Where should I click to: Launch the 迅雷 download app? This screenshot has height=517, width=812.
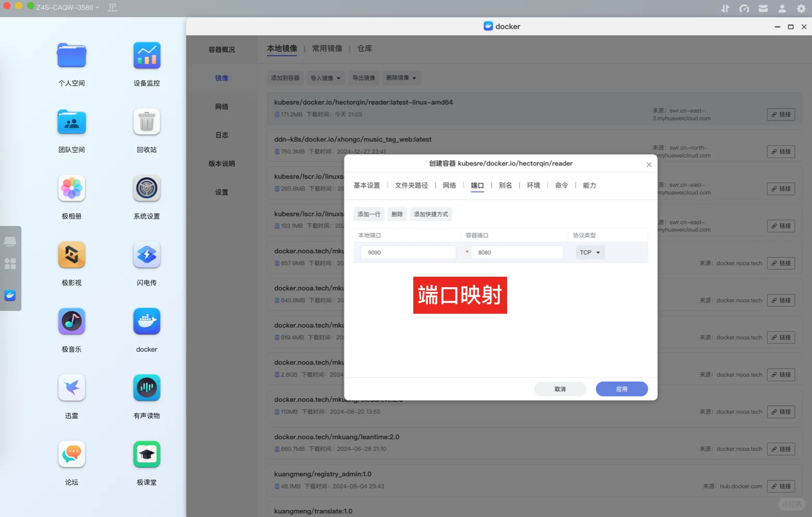(x=71, y=388)
